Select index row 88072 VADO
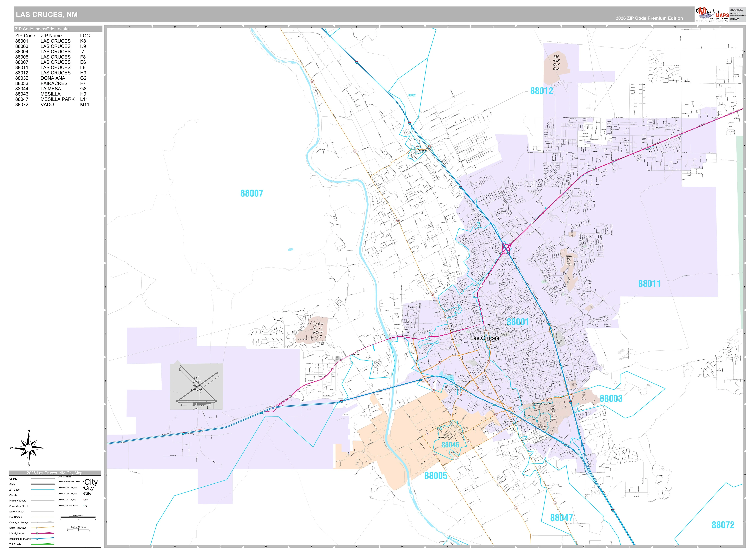 pos(52,105)
